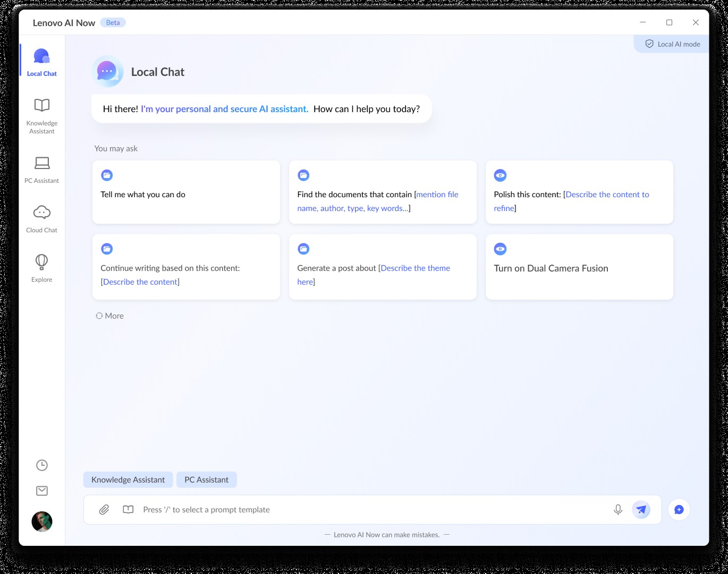This screenshot has width=728, height=574.
Task: Click 'mention file name, author' placeholder
Action: pyautogui.click(x=378, y=201)
